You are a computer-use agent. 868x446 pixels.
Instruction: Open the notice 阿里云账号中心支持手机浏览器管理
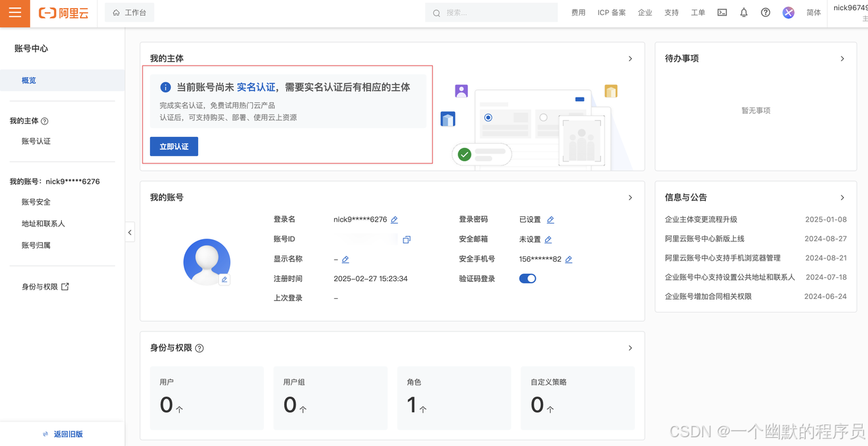point(723,258)
